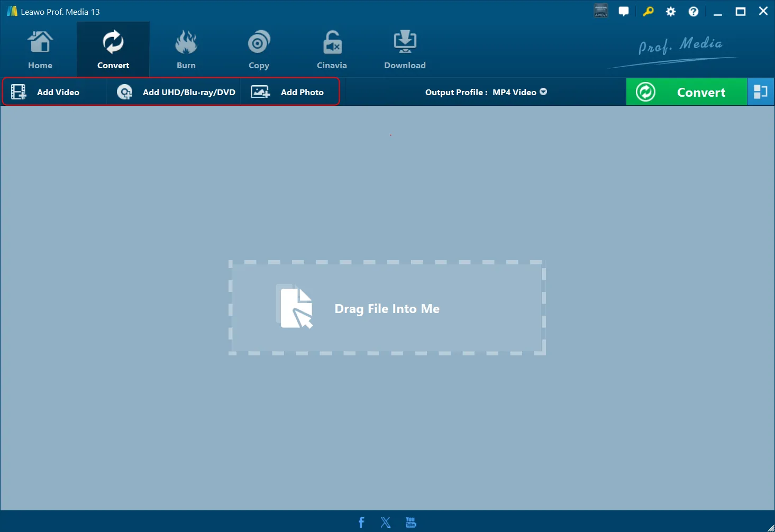Open the Home module

coord(40,50)
